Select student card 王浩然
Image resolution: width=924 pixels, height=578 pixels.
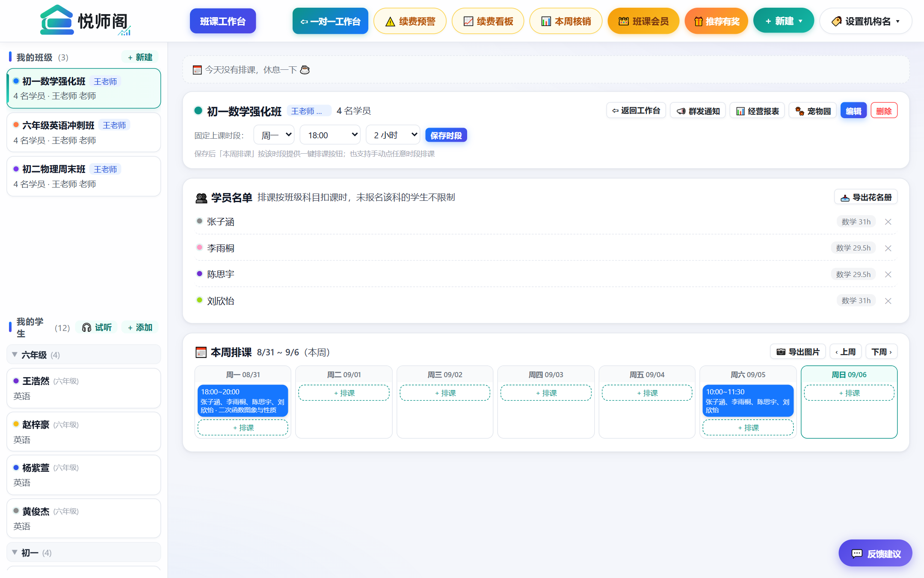[84, 388]
